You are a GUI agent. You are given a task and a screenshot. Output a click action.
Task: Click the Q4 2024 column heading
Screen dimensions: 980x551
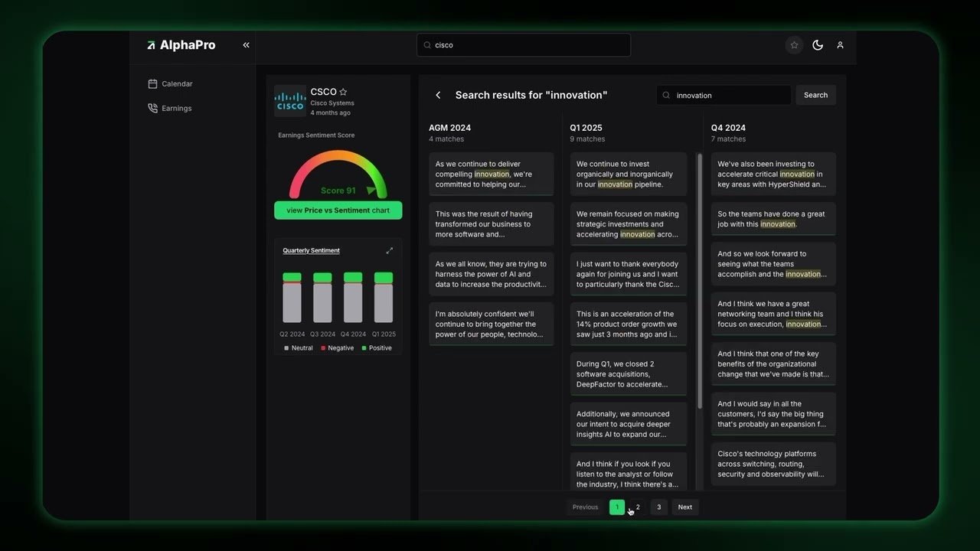[728, 128]
